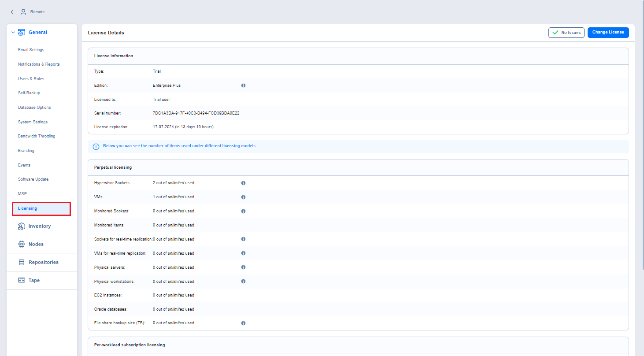Click the Remote user profile icon
The image size is (644, 356).
(x=23, y=12)
